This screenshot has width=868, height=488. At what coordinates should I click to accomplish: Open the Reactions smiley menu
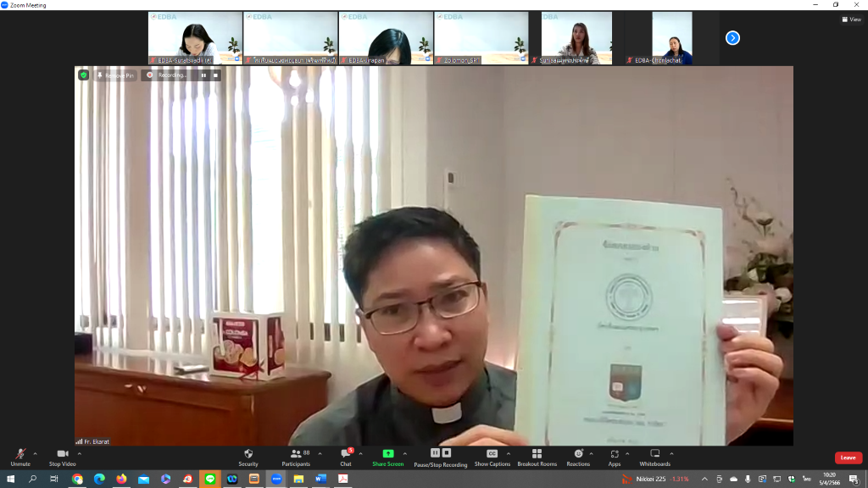click(578, 457)
